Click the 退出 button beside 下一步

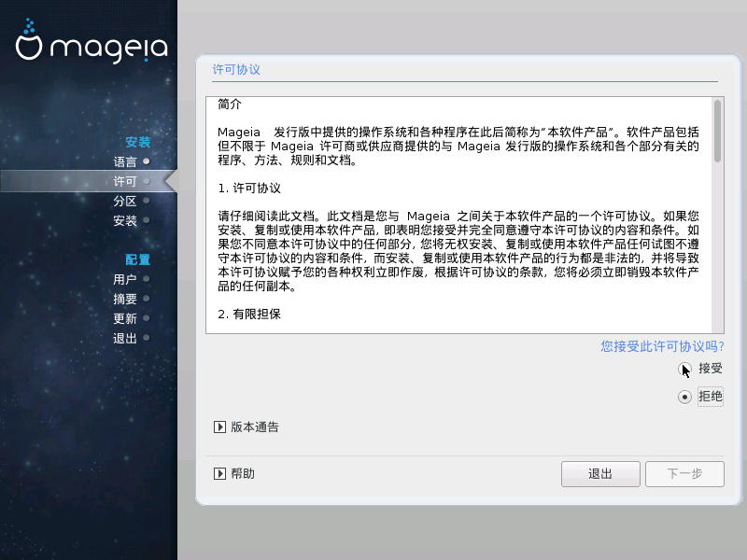600,474
